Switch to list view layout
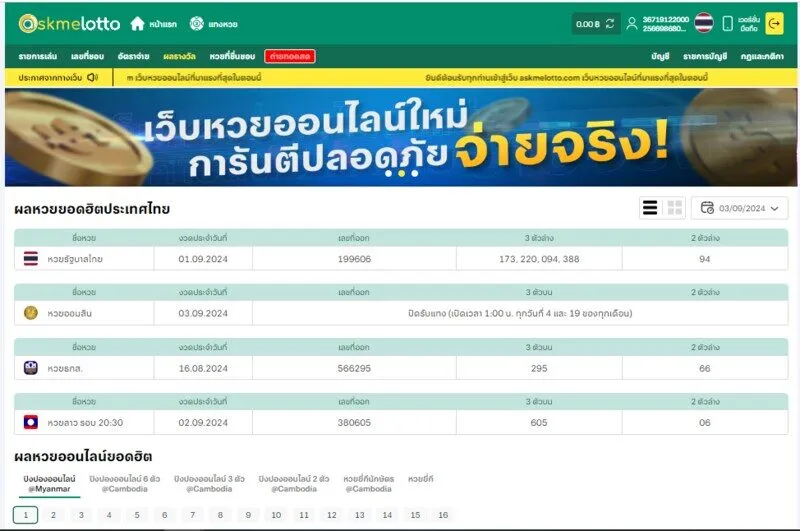This screenshot has height=531, width=800. tap(649, 208)
